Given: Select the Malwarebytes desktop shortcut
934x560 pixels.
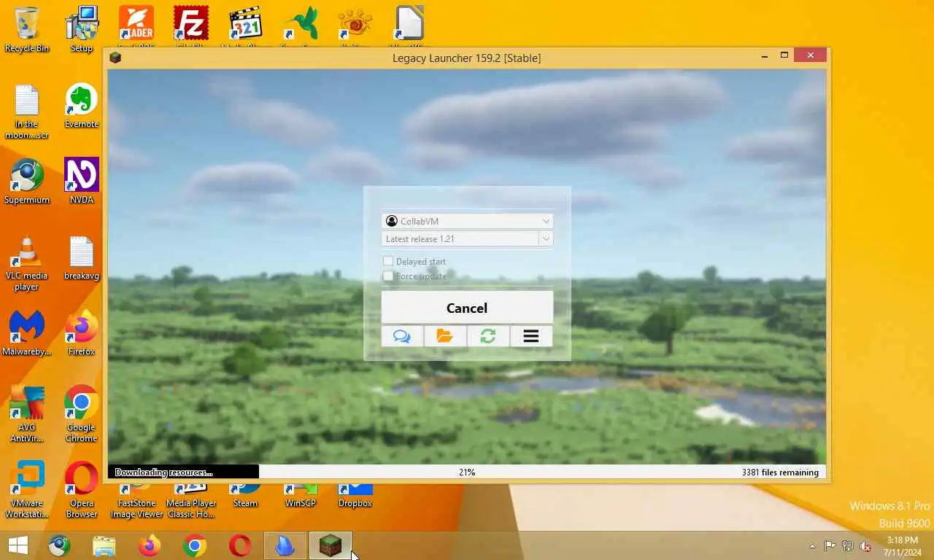Looking at the screenshot, I should [x=27, y=333].
